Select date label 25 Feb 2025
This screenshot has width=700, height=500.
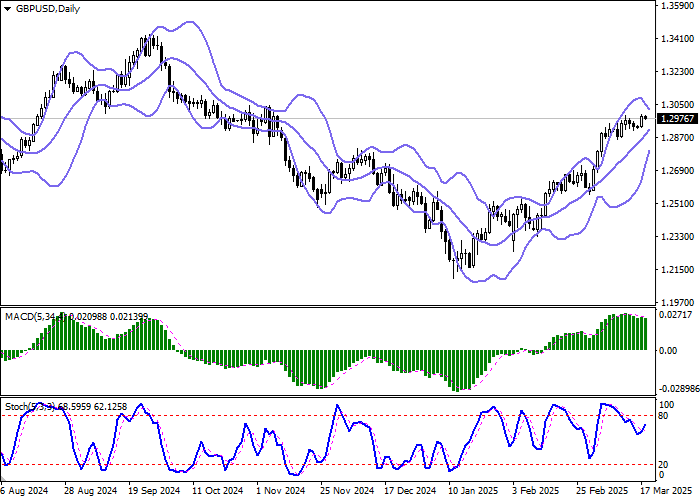pos(603,491)
